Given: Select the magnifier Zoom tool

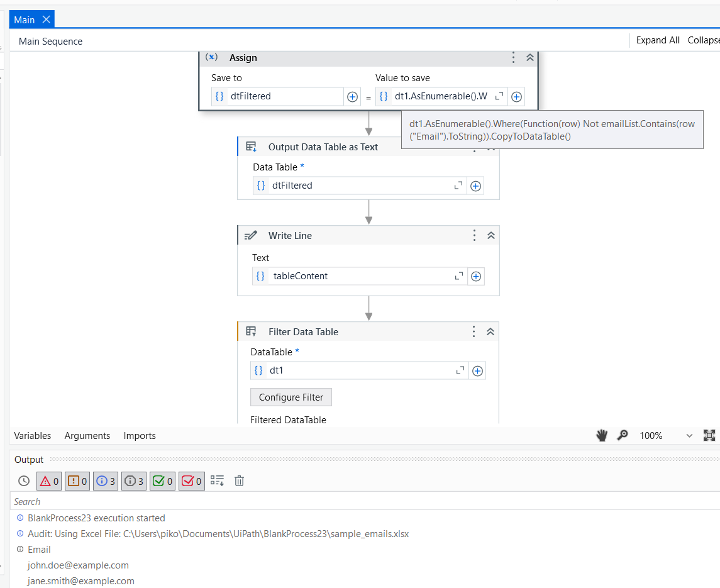Looking at the screenshot, I should [623, 435].
